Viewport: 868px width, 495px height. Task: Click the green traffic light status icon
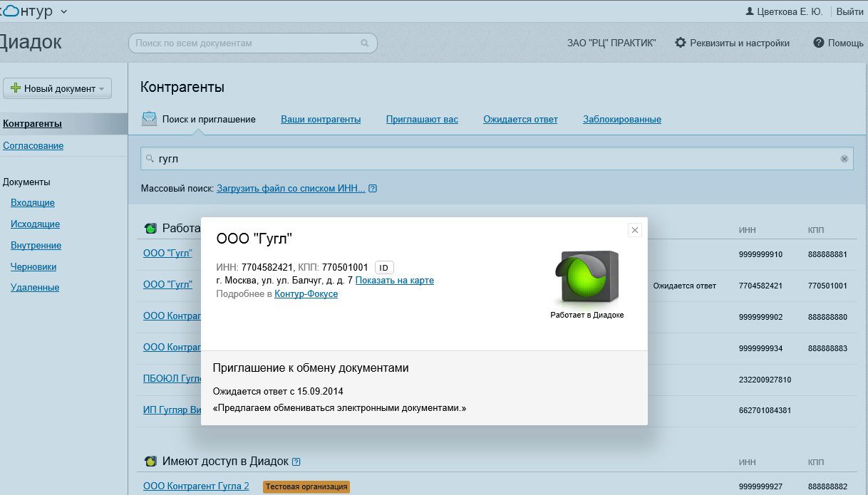point(587,277)
